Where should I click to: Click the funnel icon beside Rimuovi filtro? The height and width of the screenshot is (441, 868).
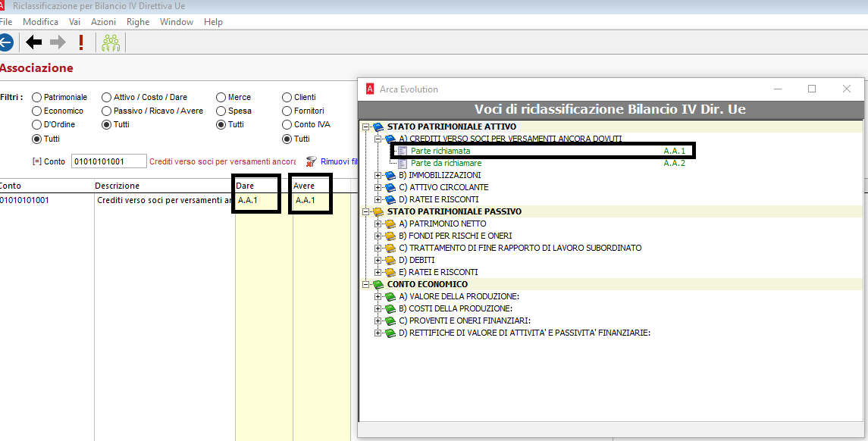tap(312, 161)
